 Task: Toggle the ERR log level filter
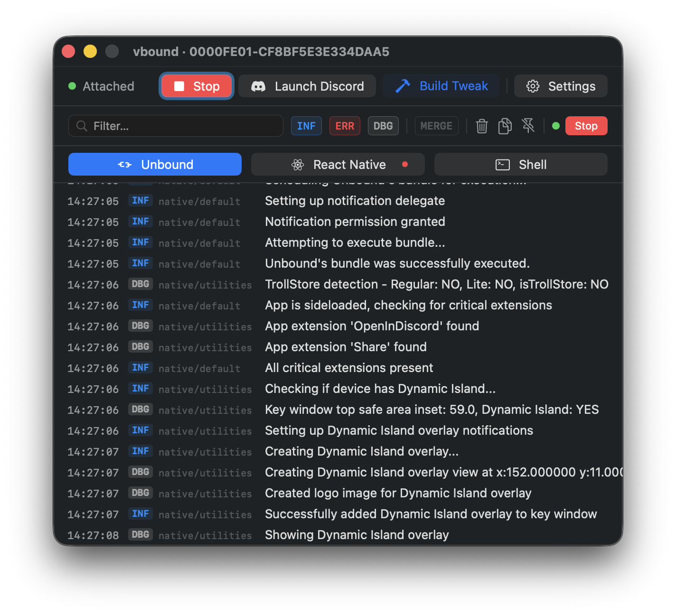[345, 126]
